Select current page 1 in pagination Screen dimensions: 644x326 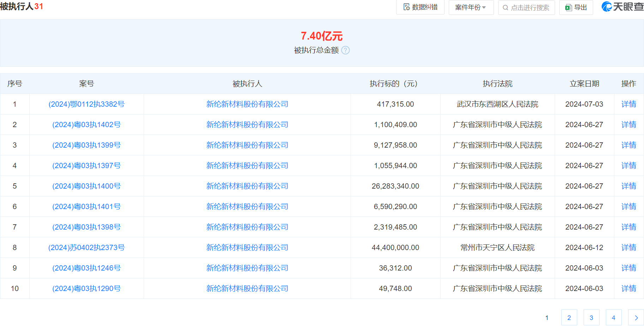(x=547, y=318)
